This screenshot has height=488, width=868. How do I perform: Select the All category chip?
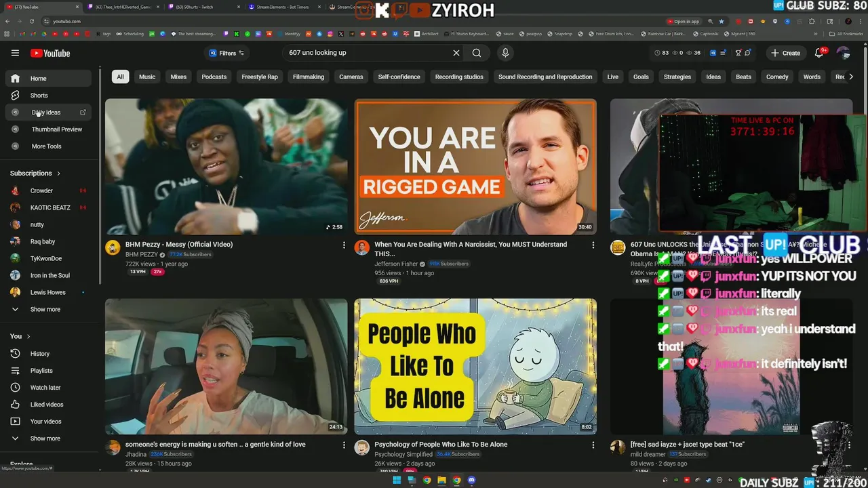120,77
